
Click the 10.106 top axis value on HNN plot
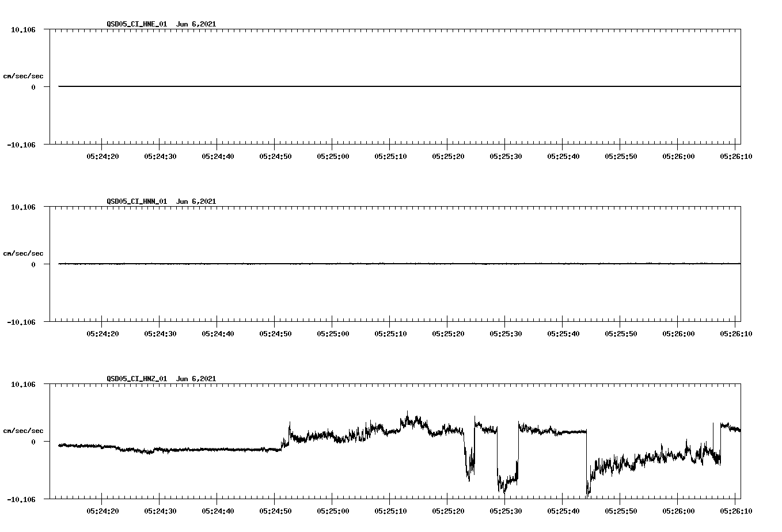click(x=23, y=207)
